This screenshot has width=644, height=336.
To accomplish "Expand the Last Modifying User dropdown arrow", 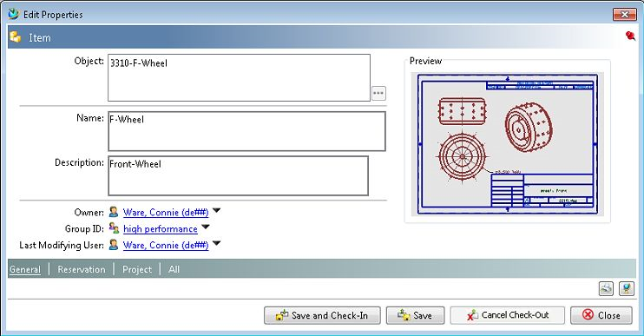I will pos(216,243).
